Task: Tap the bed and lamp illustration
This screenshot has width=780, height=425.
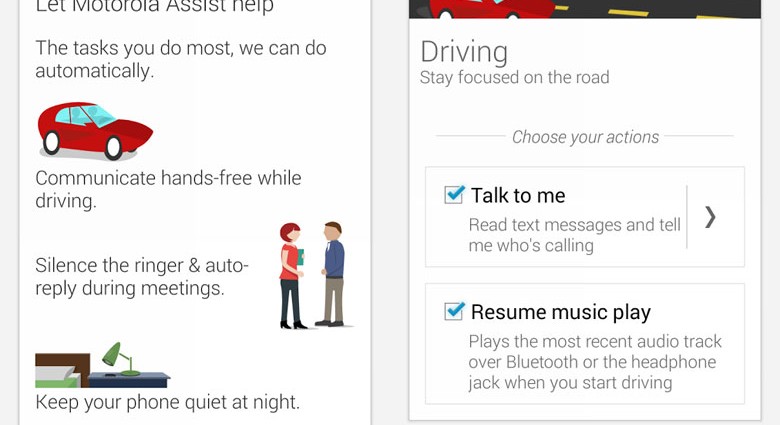Action: coord(102,365)
